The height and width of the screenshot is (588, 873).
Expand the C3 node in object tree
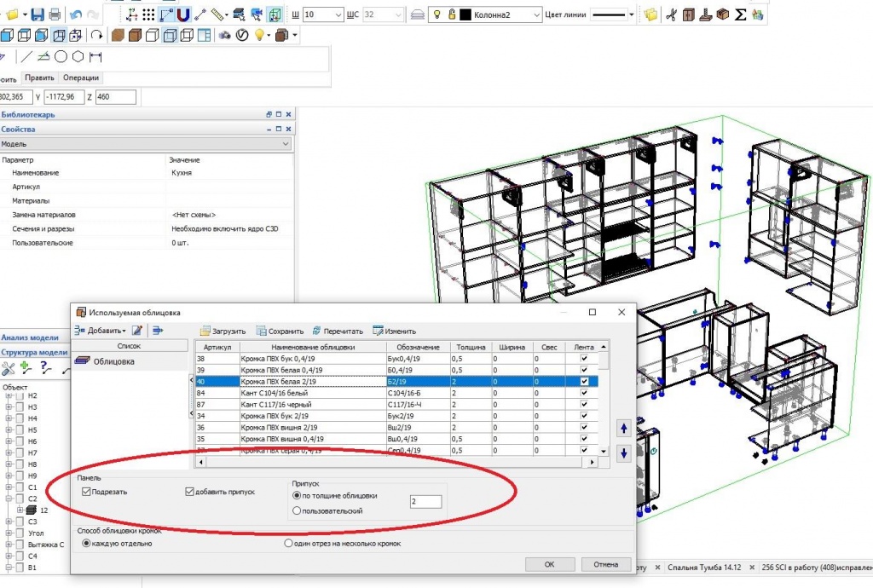coord(9,522)
